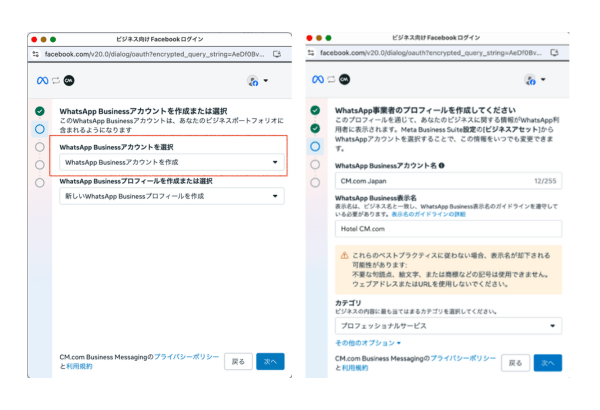Open プライバシーポリシー link in left window
The width and height of the screenshot is (600, 410).
[x=186, y=357]
